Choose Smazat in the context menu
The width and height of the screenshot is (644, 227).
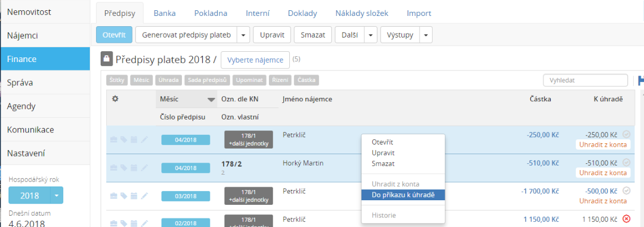point(383,163)
